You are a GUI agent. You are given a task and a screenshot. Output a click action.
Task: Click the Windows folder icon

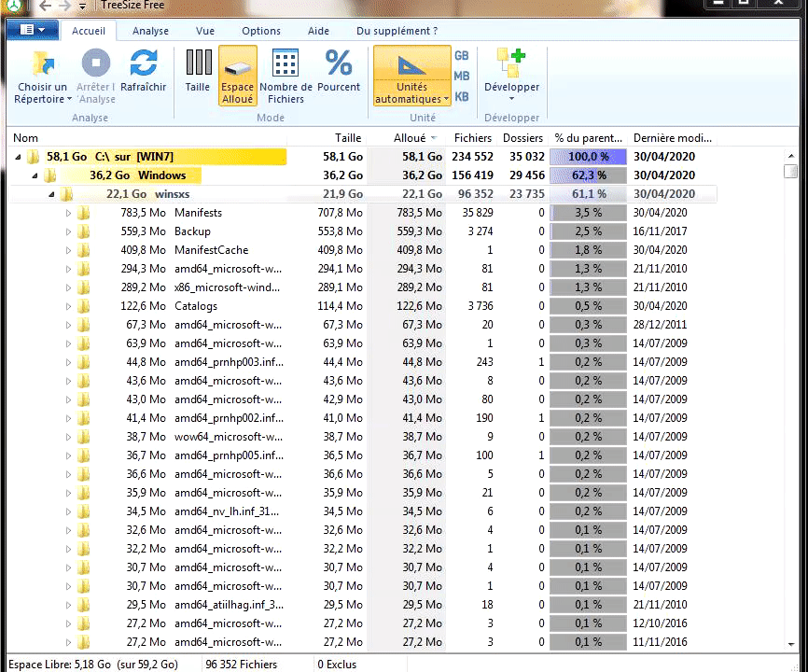coord(50,175)
